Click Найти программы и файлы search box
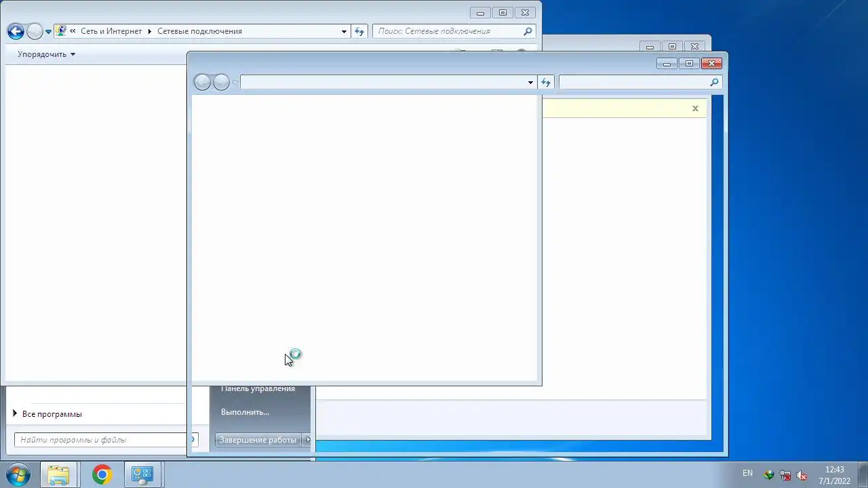 tap(100, 440)
